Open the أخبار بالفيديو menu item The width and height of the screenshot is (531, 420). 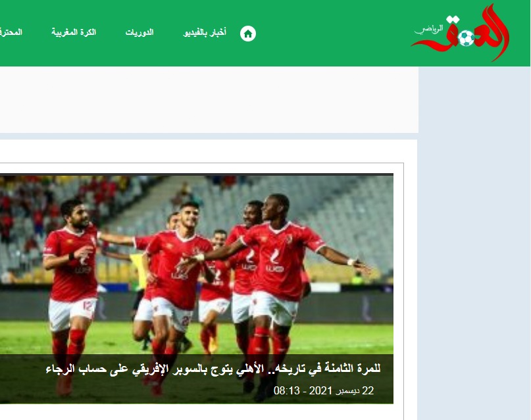coord(205,32)
